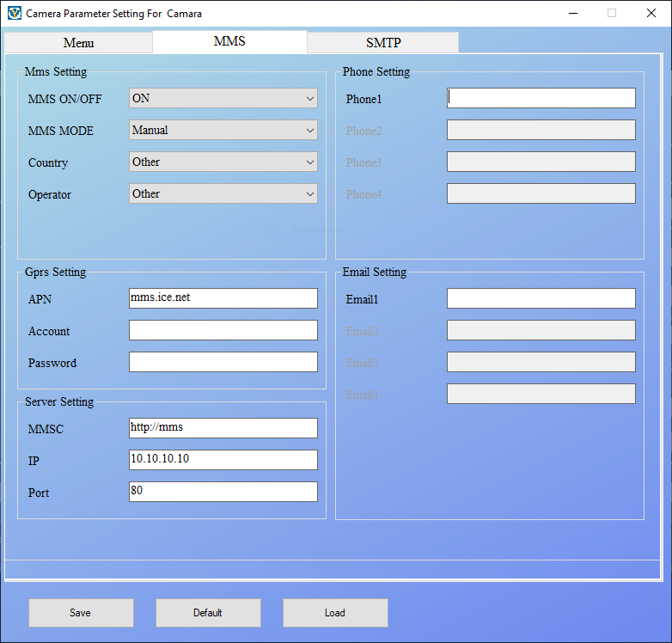Switch to the Menu tab

pyautogui.click(x=78, y=42)
